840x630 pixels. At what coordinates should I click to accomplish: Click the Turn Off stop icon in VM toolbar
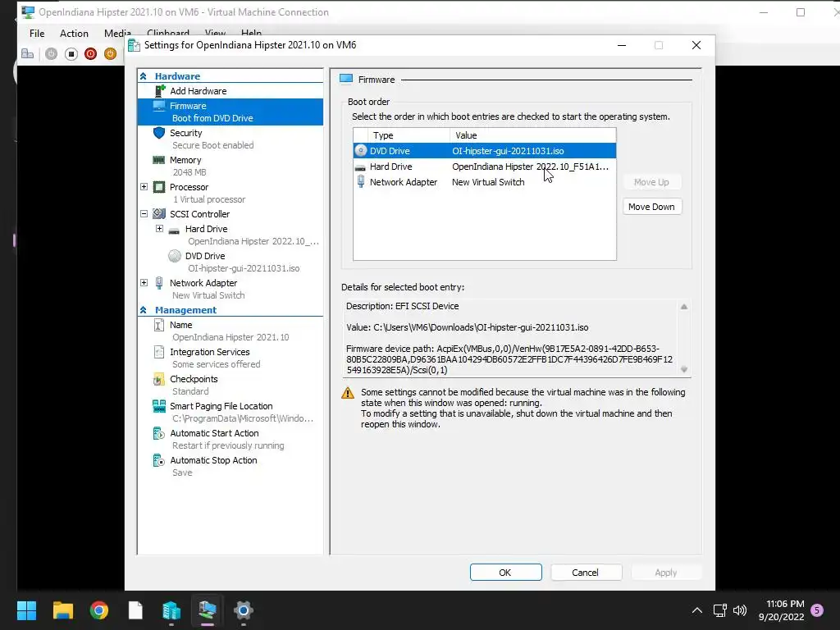point(71,53)
